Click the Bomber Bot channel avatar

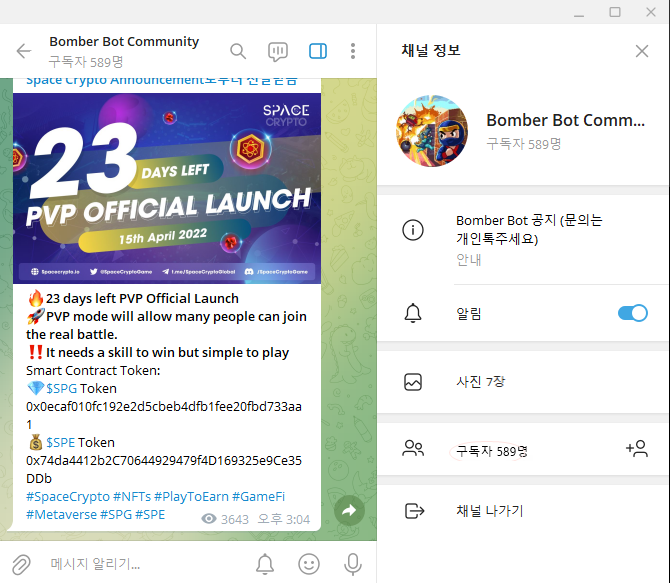coord(432,131)
